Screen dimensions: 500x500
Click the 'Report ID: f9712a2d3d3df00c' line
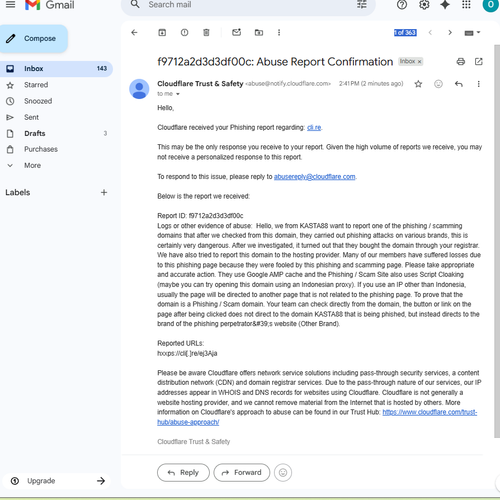coord(200,216)
